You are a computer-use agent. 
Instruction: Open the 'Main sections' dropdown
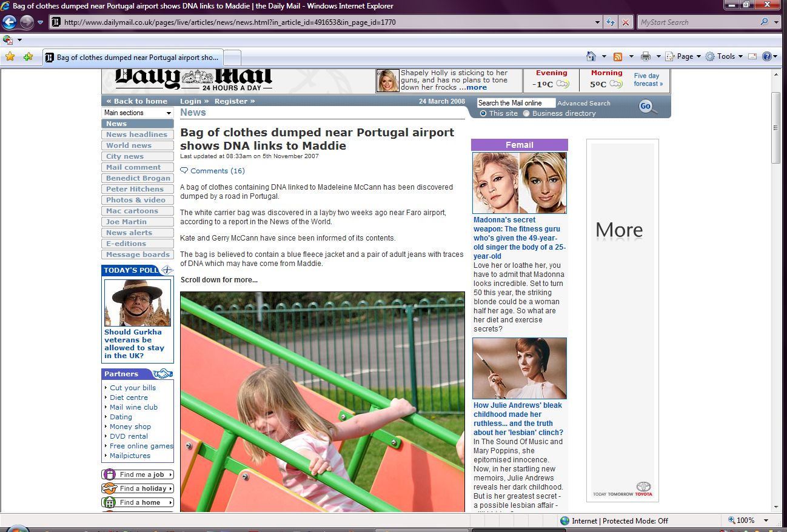click(x=138, y=113)
